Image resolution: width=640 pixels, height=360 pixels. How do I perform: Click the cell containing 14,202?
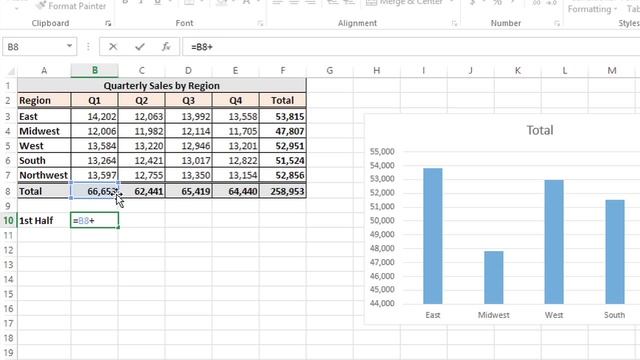pos(95,116)
